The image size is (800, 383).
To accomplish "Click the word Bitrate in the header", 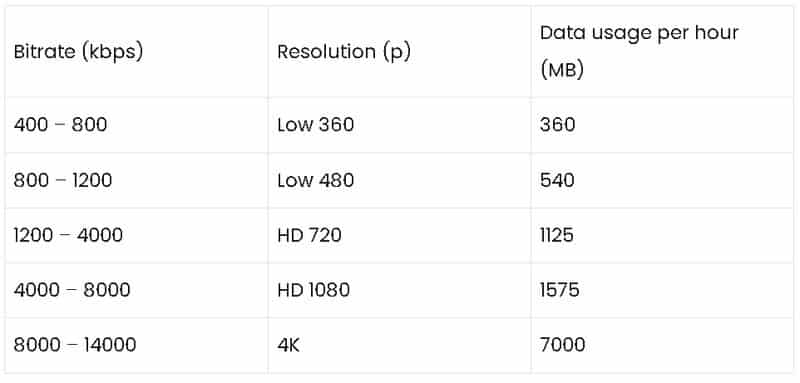I will pos(44,52).
